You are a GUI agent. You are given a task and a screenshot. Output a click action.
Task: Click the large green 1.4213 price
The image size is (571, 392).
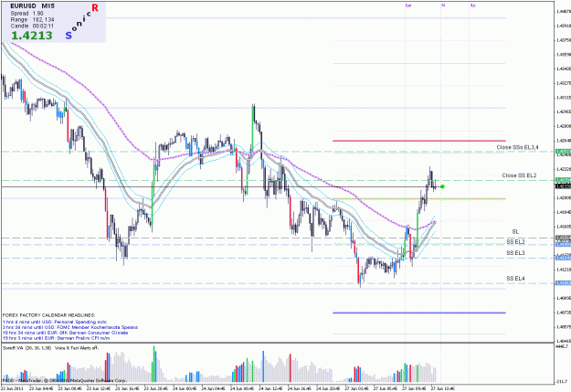tap(32, 36)
